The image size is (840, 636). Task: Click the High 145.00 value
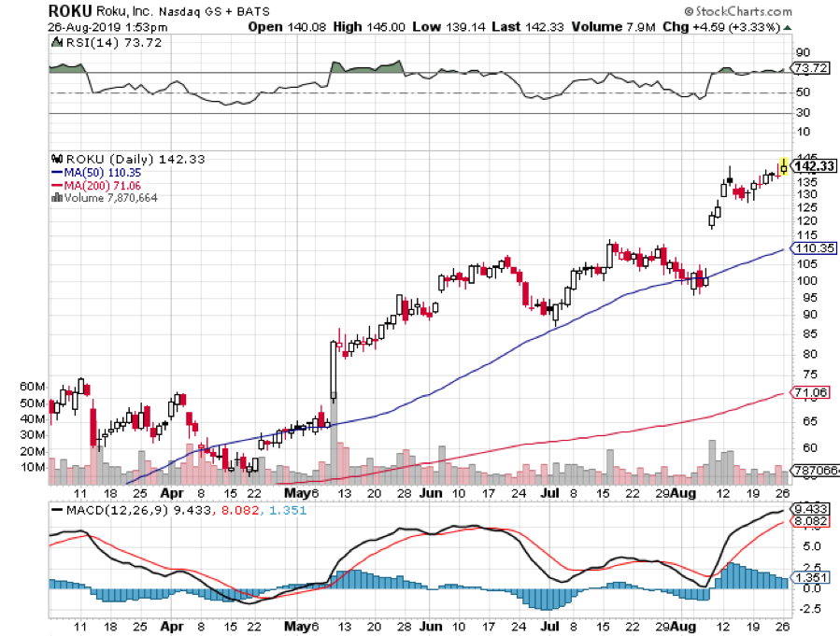click(x=368, y=27)
